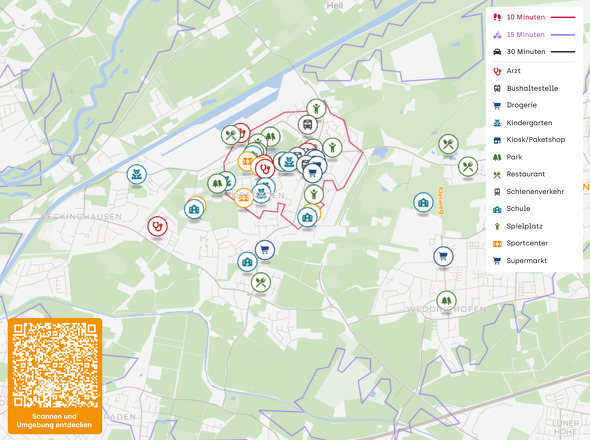Viewport: 590px width, 440px height.
Task: Open the Supermarkt marker north of Weddinghofen
Action: [x=443, y=256]
